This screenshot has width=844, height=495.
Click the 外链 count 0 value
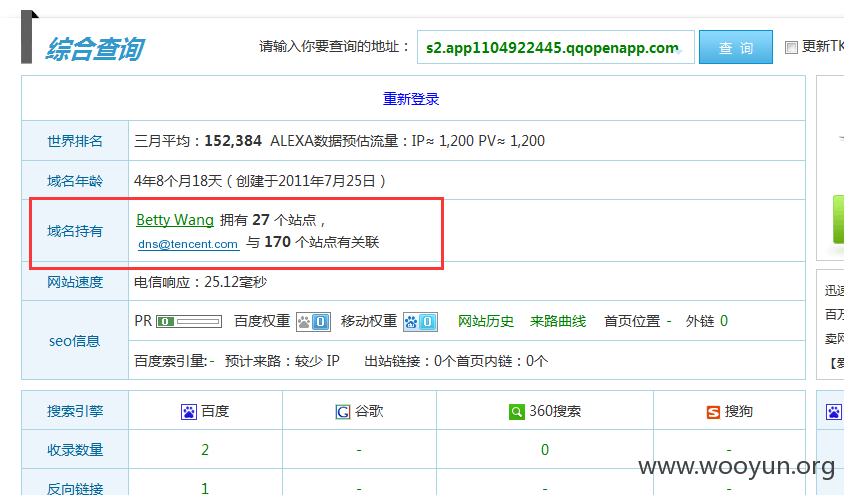click(x=723, y=321)
